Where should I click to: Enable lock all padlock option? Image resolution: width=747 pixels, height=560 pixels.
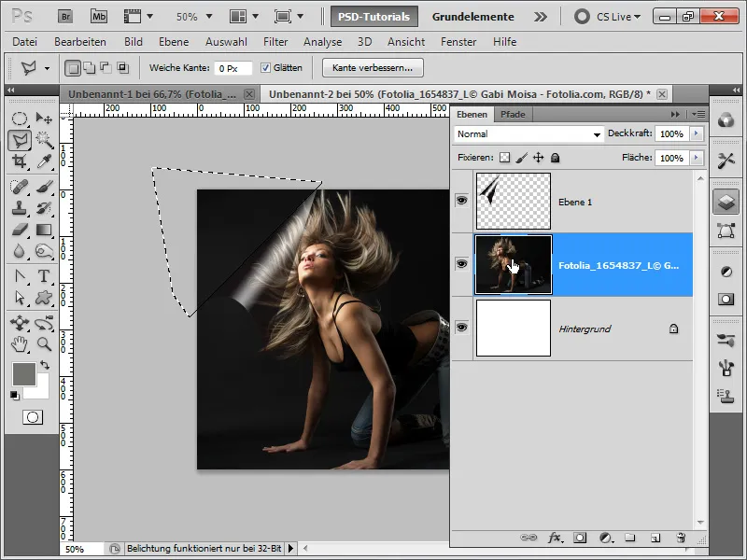(x=555, y=158)
